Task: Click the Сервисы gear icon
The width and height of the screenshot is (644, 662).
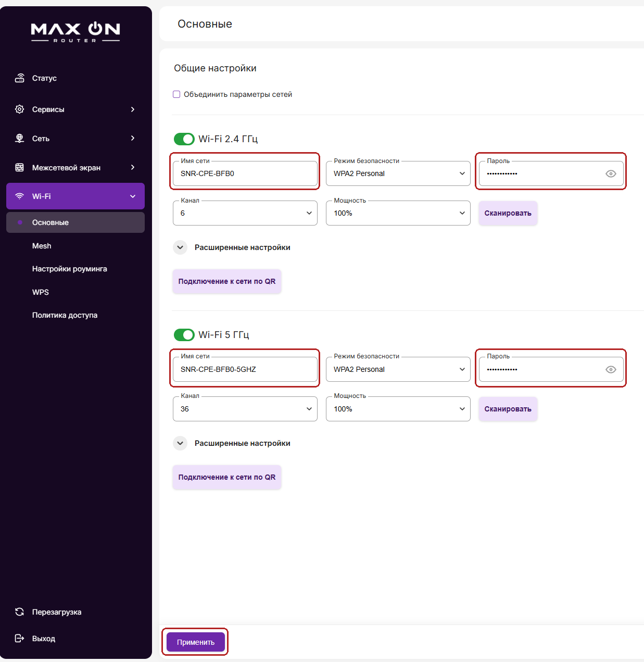Action: [x=20, y=109]
